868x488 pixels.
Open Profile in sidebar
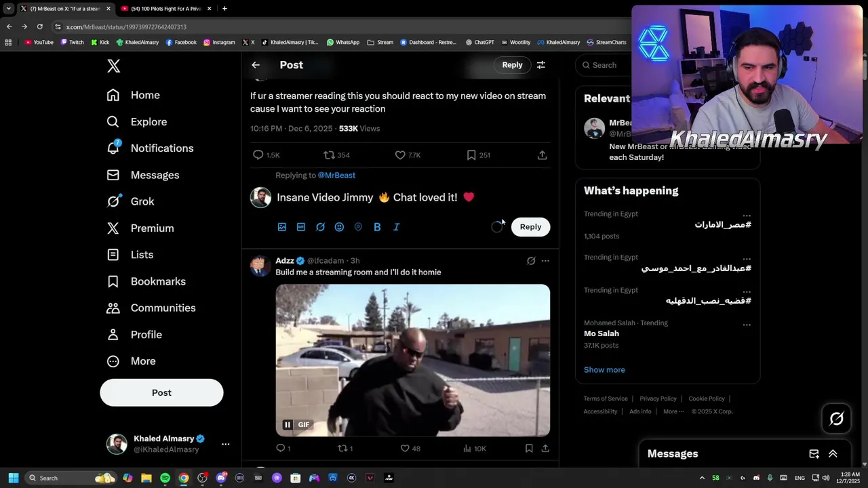click(x=134, y=335)
